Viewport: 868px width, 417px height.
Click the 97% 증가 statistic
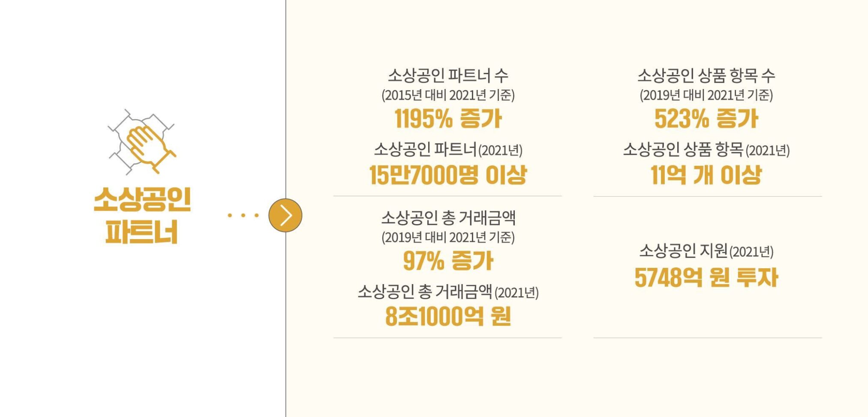click(x=448, y=261)
